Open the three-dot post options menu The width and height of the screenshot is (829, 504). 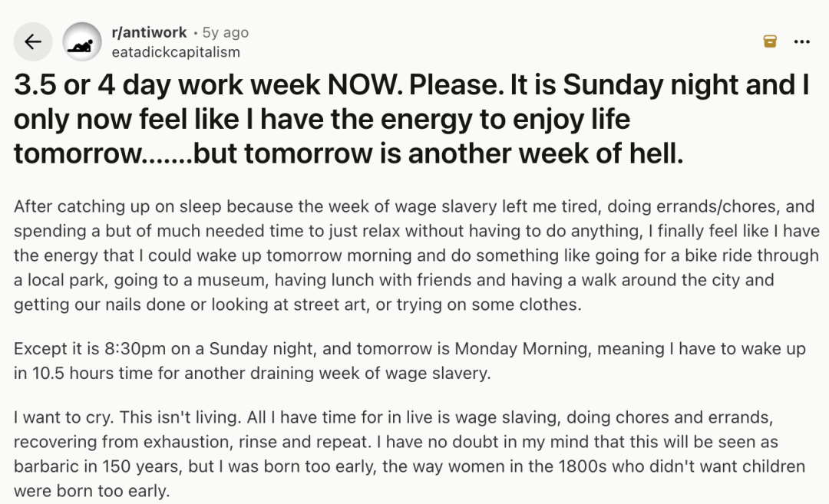point(802,41)
